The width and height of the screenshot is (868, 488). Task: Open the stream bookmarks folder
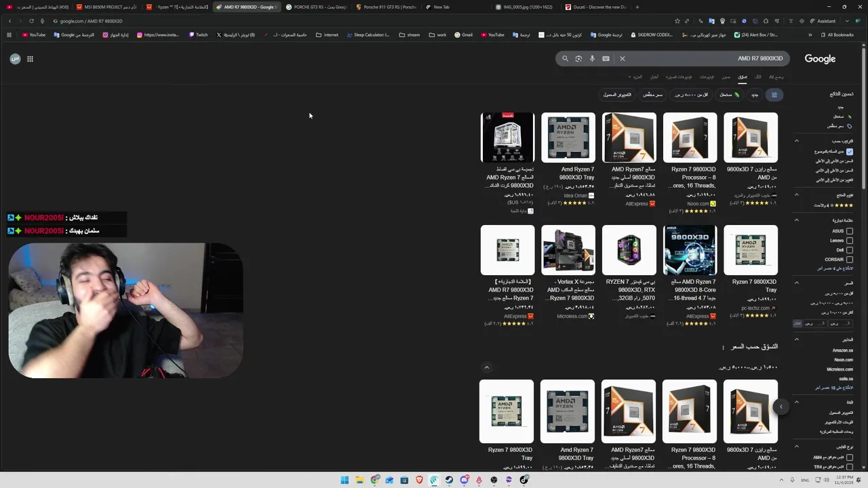coord(410,35)
